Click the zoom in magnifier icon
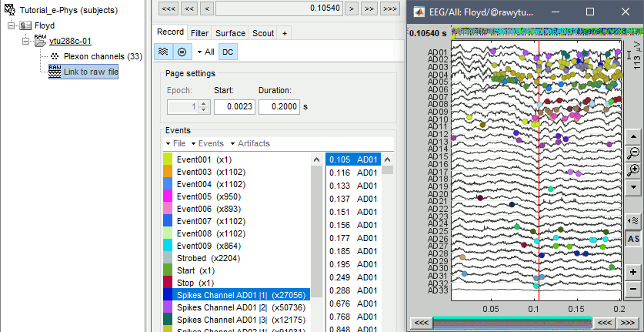 click(633, 170)
